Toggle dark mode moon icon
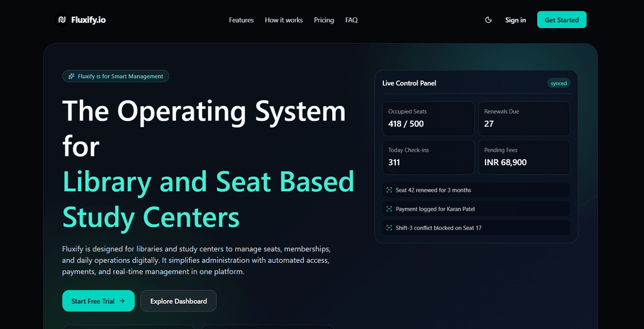Viewport: 644px width, 329px height. (488, 20)
